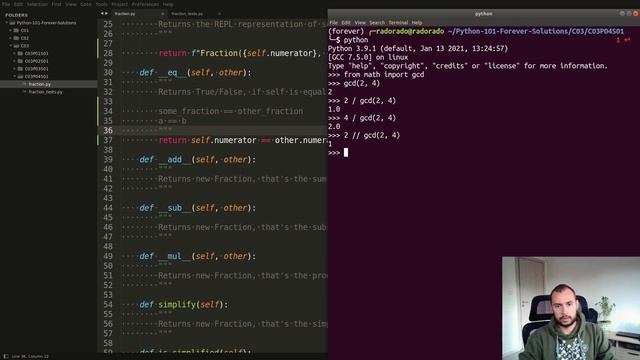This screenshot has height=360, width=640.
Task: Go to next tab using right arrow
Action: click(x=107, y=13)
